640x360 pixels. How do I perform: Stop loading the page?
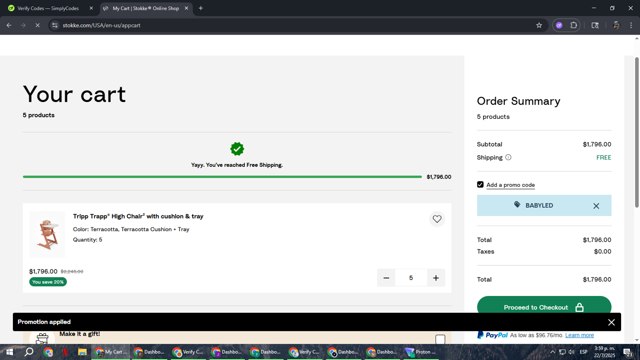(37, 25)
